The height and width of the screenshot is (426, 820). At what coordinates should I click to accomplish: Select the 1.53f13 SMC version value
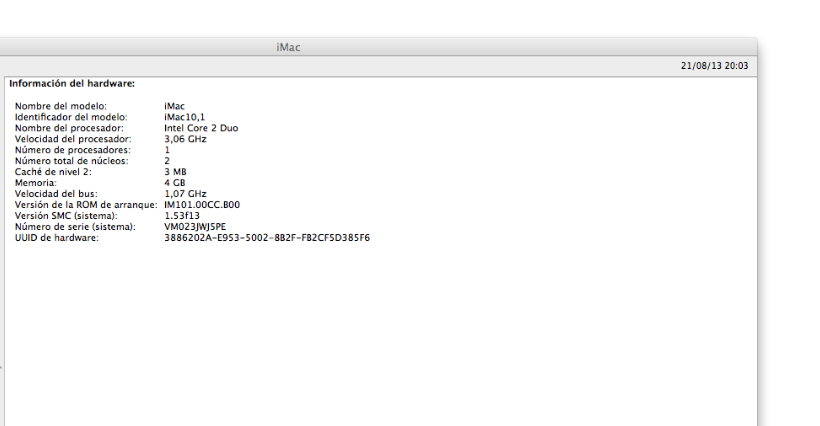182,216
